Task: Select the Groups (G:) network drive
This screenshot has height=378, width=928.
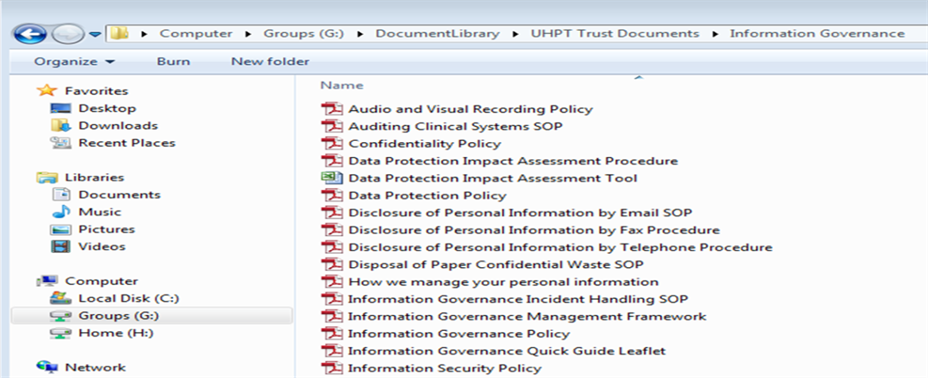Action: point(118,315)
